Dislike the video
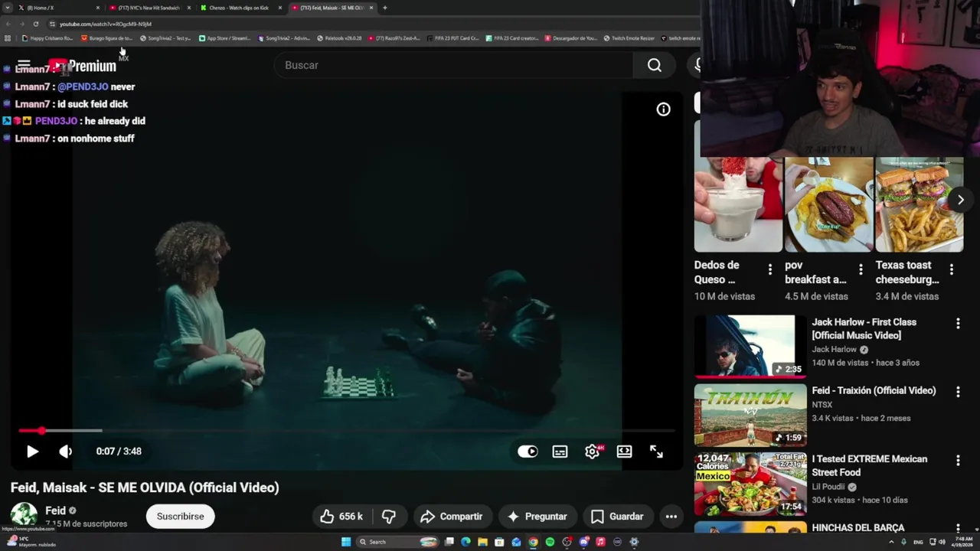 (389, 517)
